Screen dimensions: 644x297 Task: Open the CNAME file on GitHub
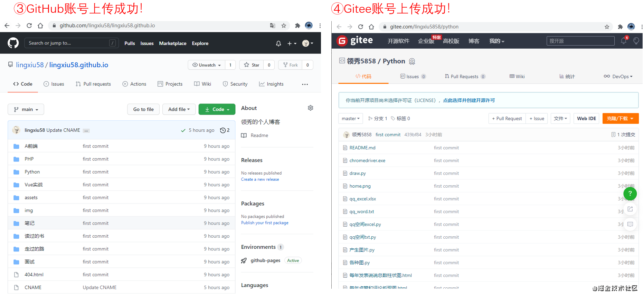[x=33, y=287]
